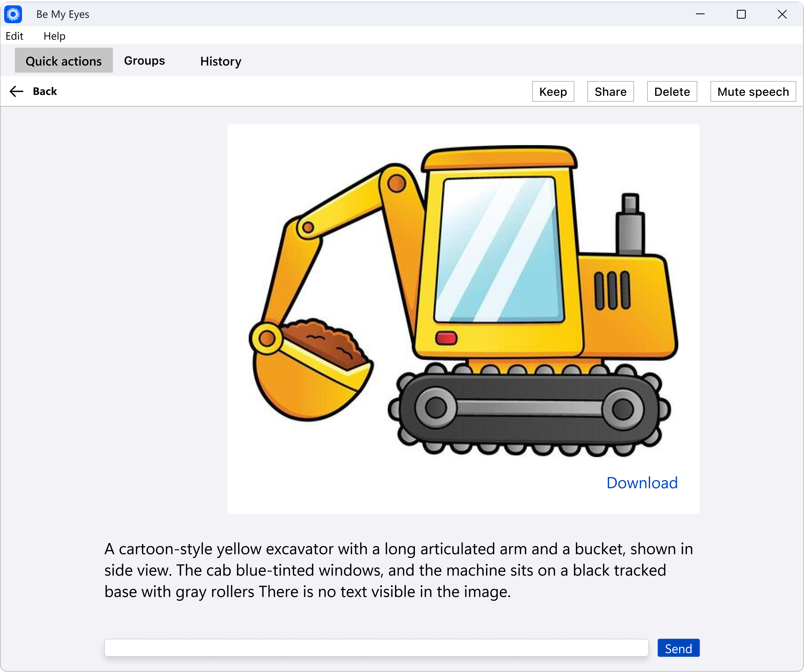Click the excavator image thumbnail
804x672 pixels.
coord(463,301)
